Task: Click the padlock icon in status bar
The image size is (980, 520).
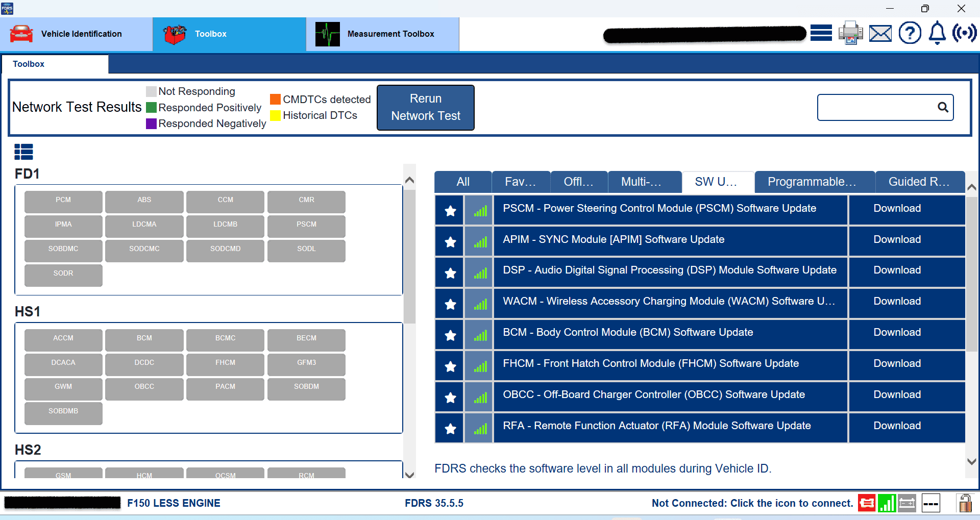Action: (x=964, y=503)
